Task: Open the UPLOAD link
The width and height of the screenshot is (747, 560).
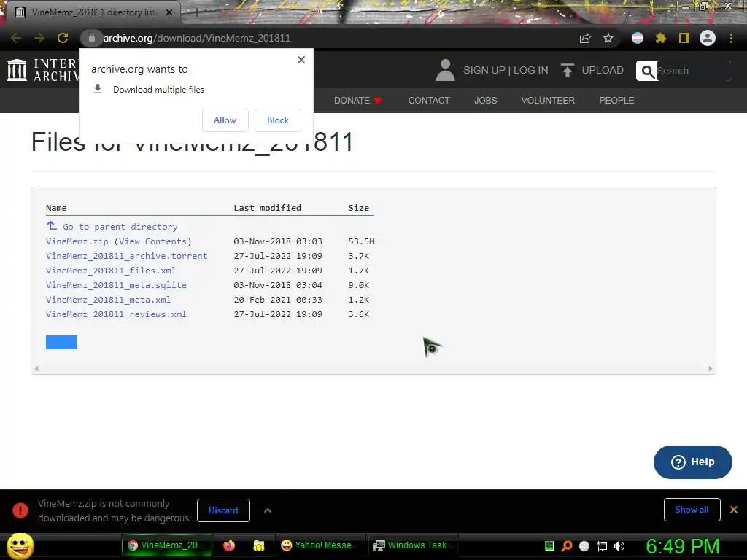Action: pos(603,70)
